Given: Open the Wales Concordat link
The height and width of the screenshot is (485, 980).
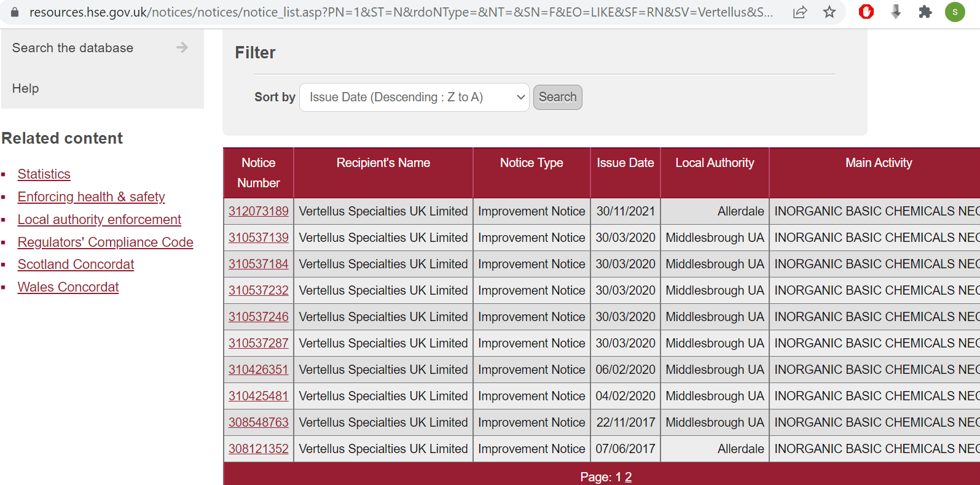Looking at the screenshot, I should (68, 287).
